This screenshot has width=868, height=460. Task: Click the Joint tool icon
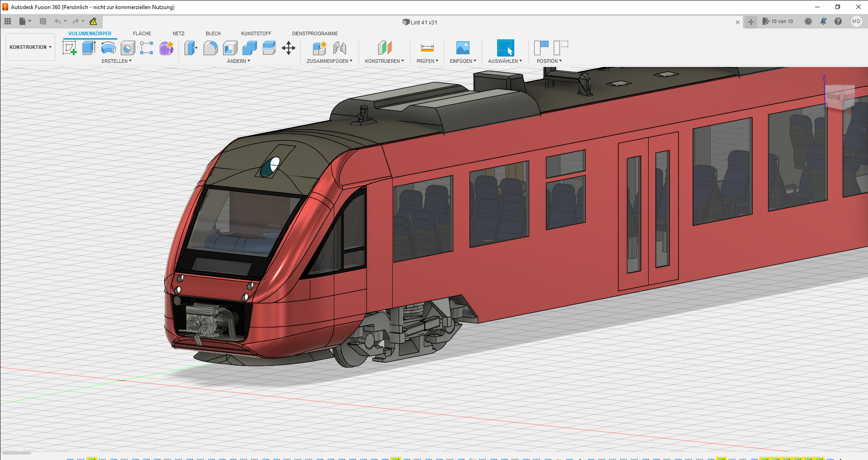tap(340, 48)
